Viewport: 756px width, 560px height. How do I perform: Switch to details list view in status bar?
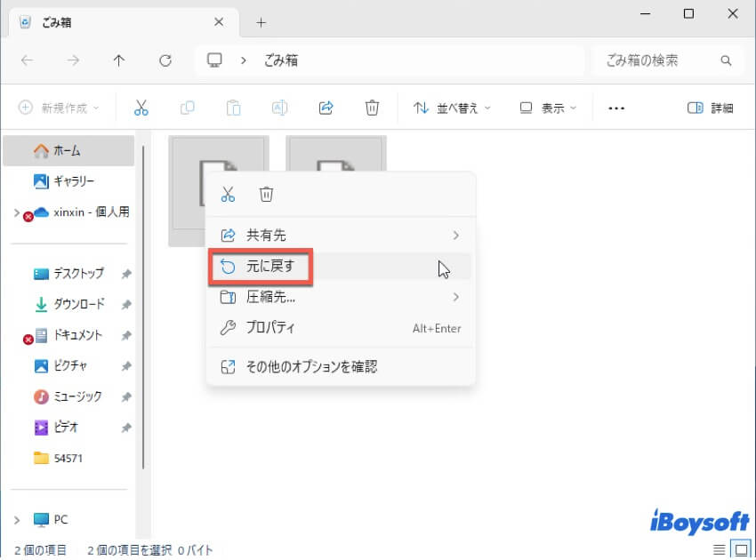pos(720,549)
